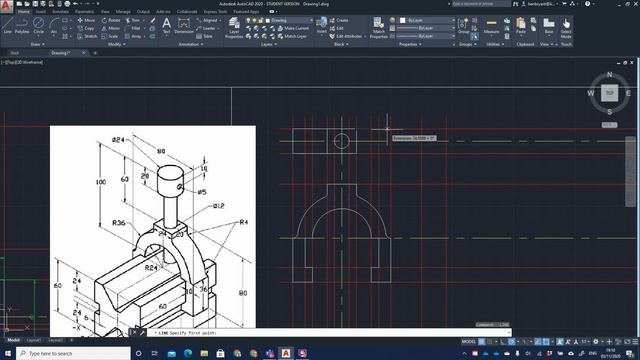
Task: Open the Home ribbon tab
Action: pos(24,12)
